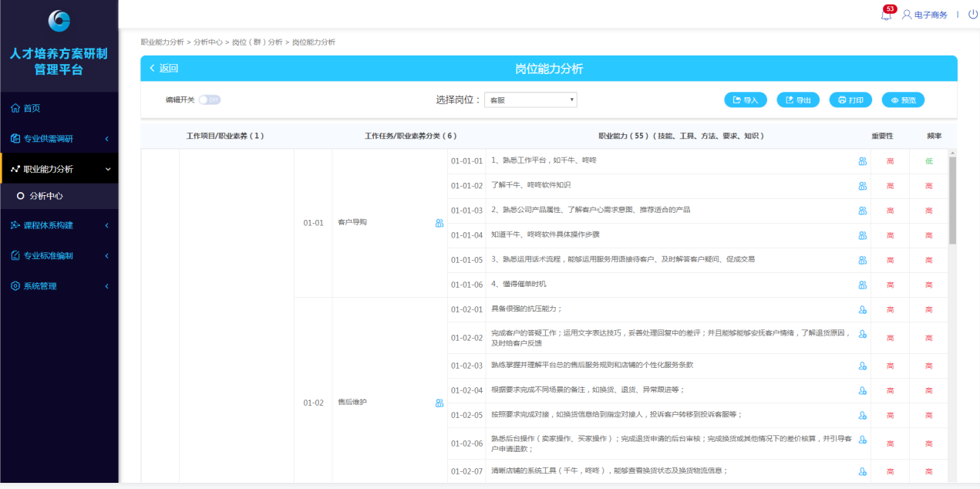Toggle the 编辑开关 switch
The height and width of the screenshot is (489, 980).
pyautogui.click(x=209, y=99)
